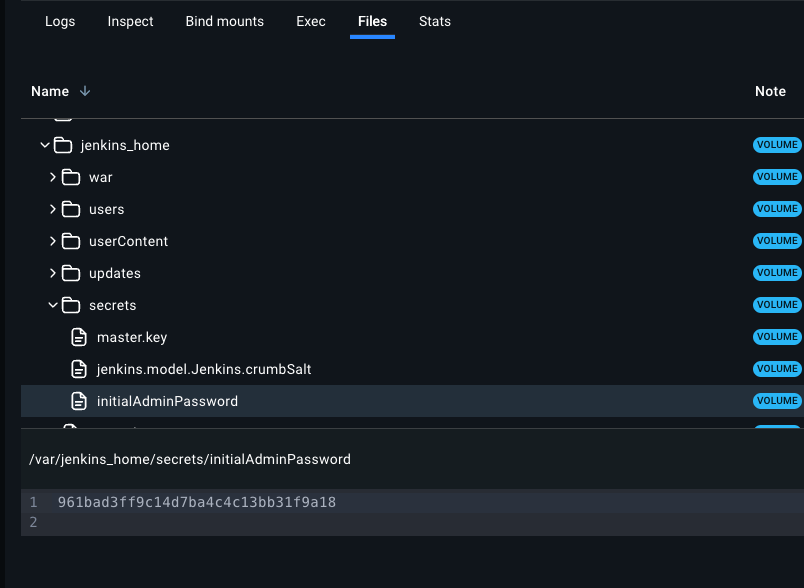Open the Inspect tab
Screen dimensions: 804x588
pyautogui.click(x=129, y=21)
